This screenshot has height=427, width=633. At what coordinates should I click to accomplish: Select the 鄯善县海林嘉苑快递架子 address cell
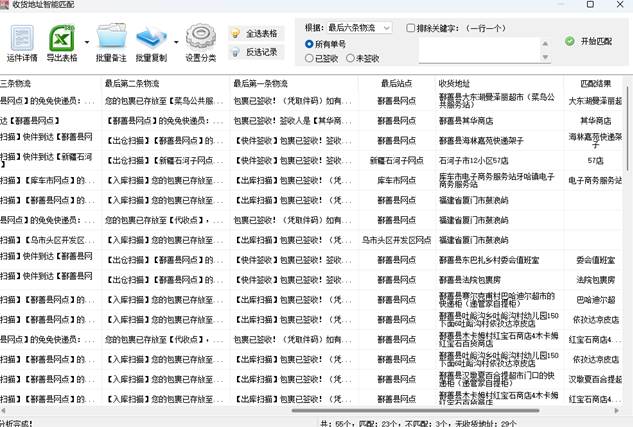499,140
